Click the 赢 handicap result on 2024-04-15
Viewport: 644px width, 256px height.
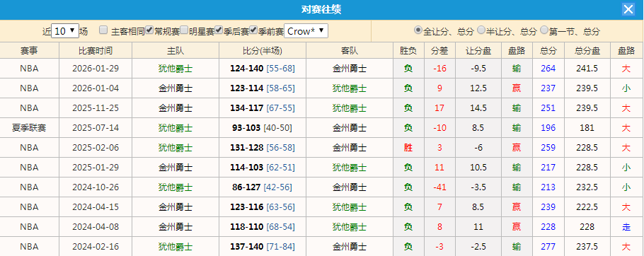pyautogui.click(x=517, y=207)
